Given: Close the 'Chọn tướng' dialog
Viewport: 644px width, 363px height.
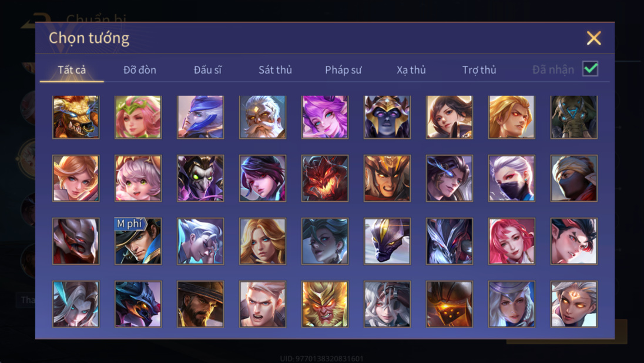Looking at the screenshot, I should point(593,38).
